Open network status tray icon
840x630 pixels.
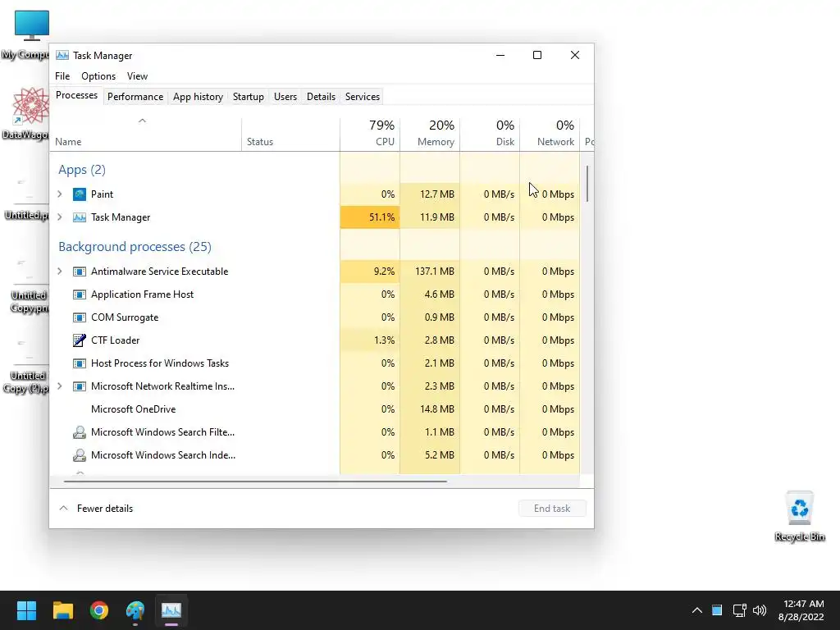pyautogui.click(x=739, y=610)
